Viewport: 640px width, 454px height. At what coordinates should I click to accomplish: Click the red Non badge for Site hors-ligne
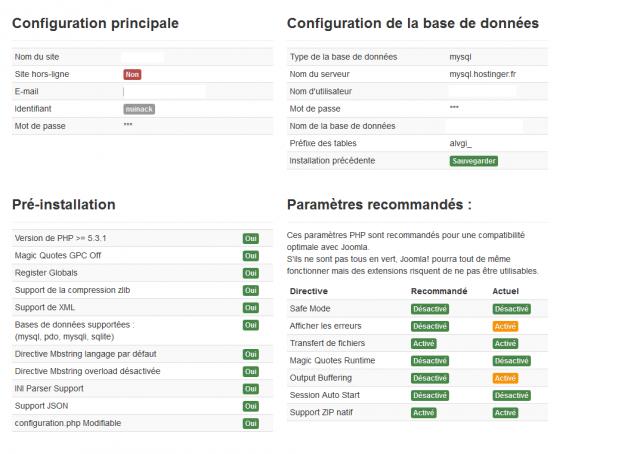tap(132, 74)
